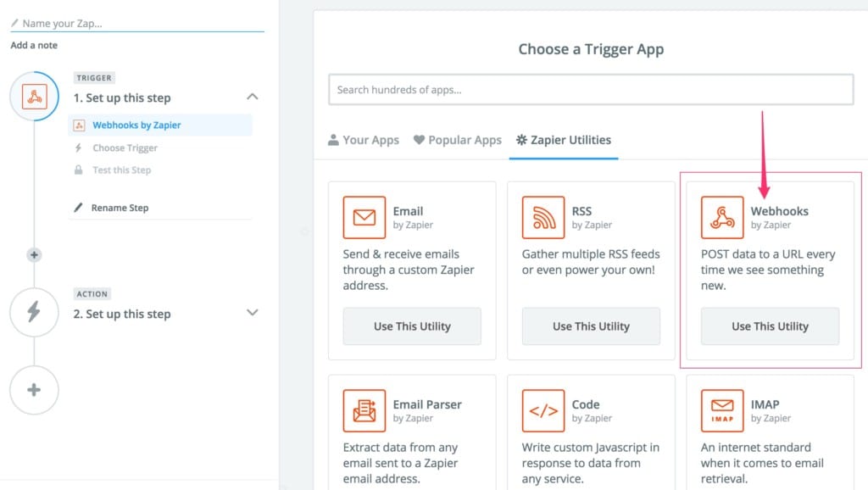The width and height of the screenshot is (868, 490).
Task: Click Rename Step option
Action: point(120,208)
